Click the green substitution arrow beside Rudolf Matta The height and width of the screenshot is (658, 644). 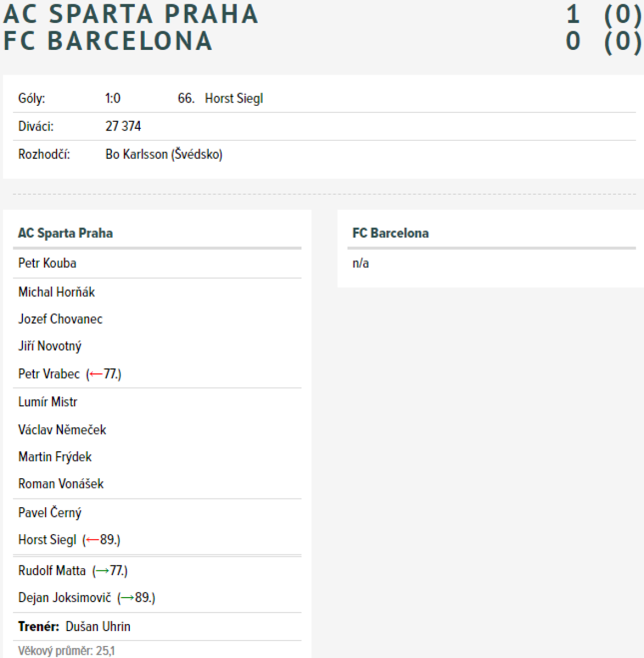102,571
